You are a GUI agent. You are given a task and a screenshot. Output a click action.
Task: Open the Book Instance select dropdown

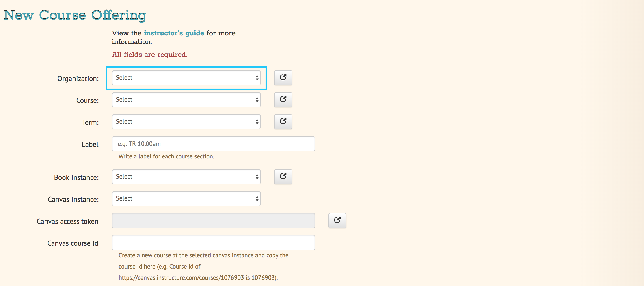pyautogui.click(x=186, y=177)
